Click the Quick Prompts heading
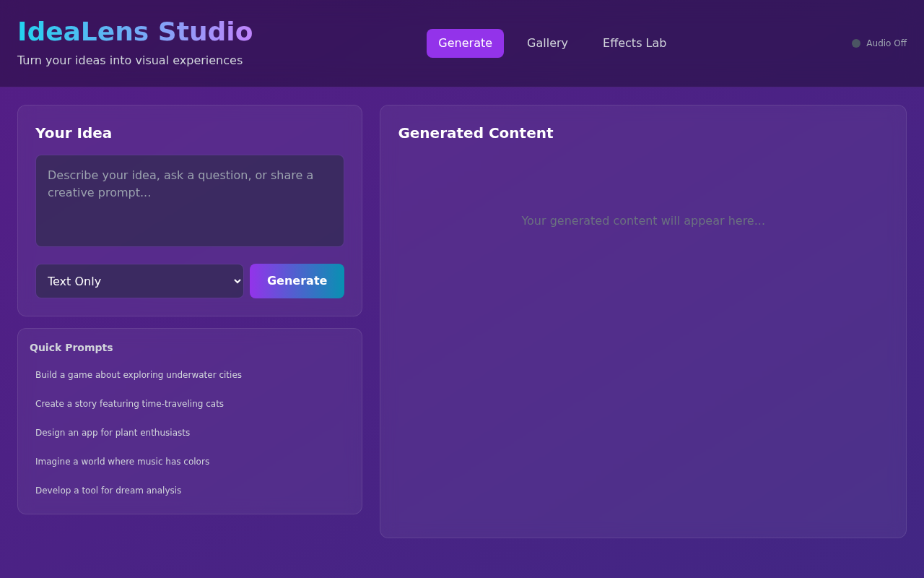 (71, 348)
